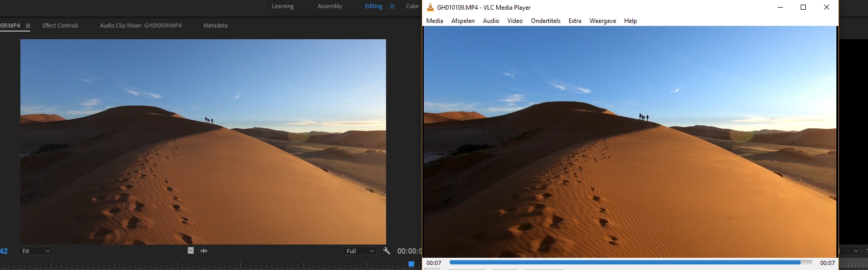
Task: Click the Drag Video Only filmstrip icon
Action: (x=191, y=251)
